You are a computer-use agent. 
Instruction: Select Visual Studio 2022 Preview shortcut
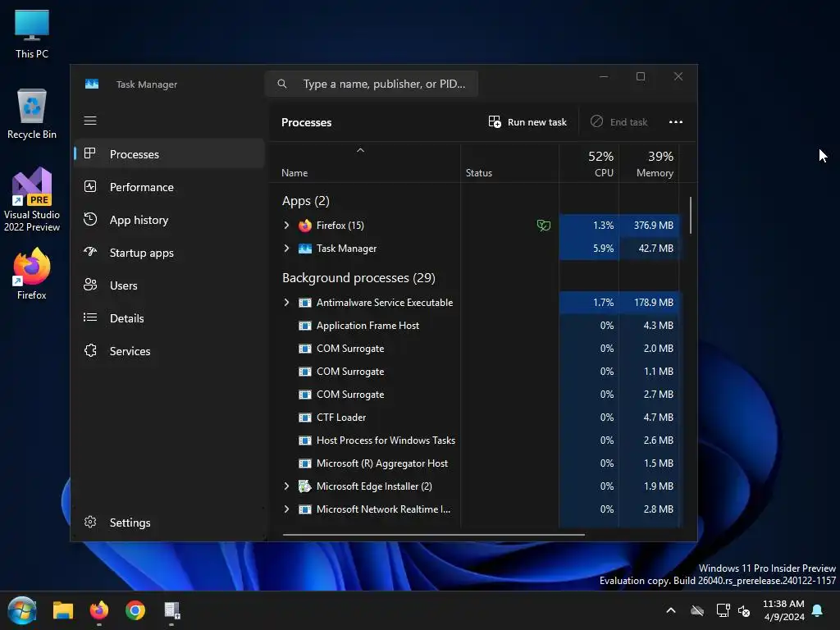pyautogui.click(x=32, y=199)
